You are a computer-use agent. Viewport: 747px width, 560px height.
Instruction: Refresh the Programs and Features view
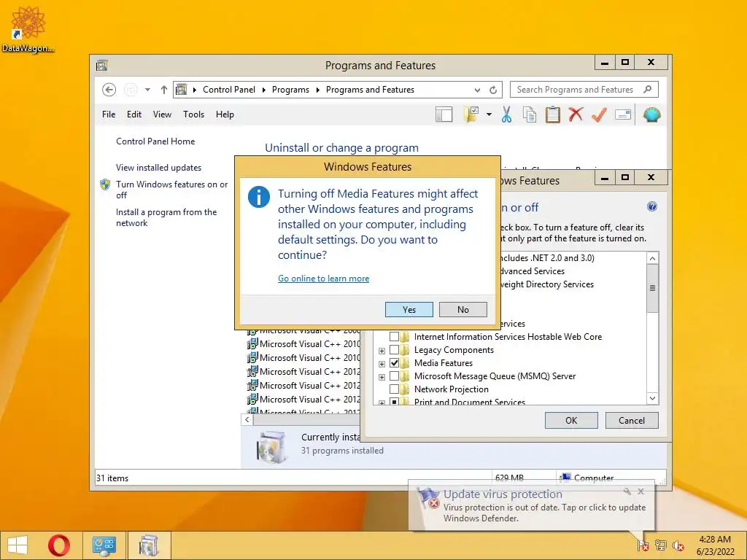(493, 90)
